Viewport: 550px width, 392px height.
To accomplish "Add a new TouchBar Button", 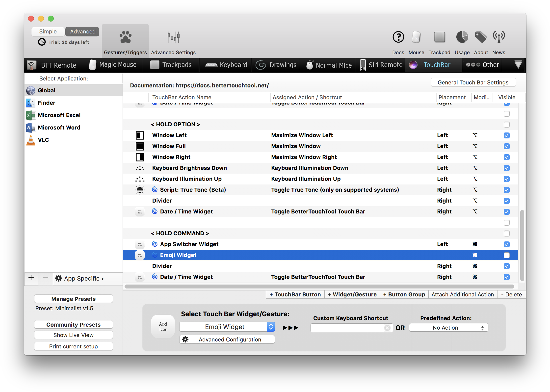I will 294,294.
